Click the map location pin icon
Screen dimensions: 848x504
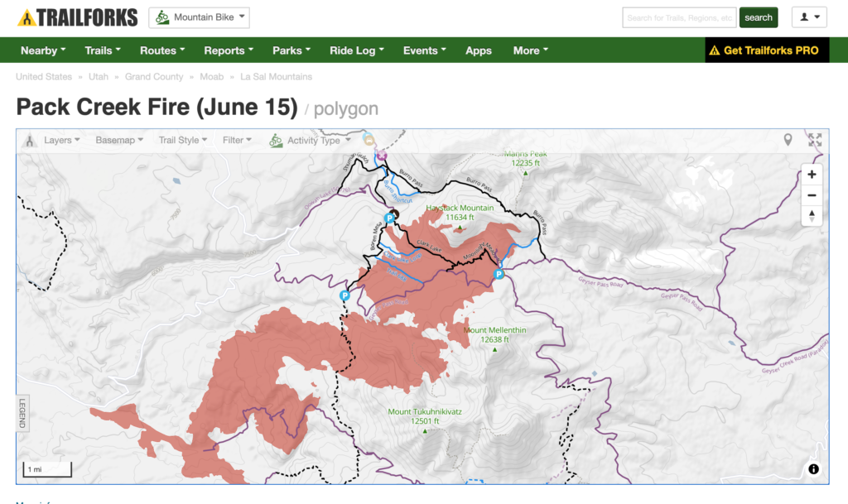coord(788,140)
